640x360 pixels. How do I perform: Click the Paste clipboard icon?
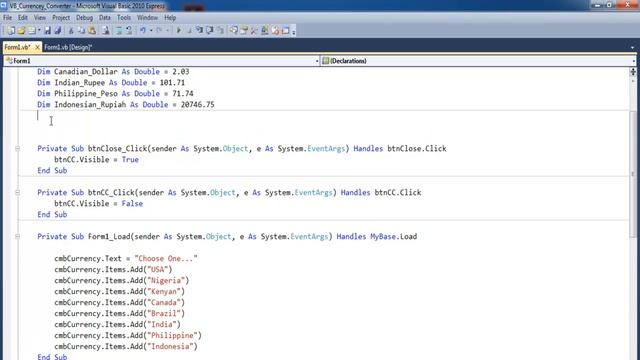point(92,31)
